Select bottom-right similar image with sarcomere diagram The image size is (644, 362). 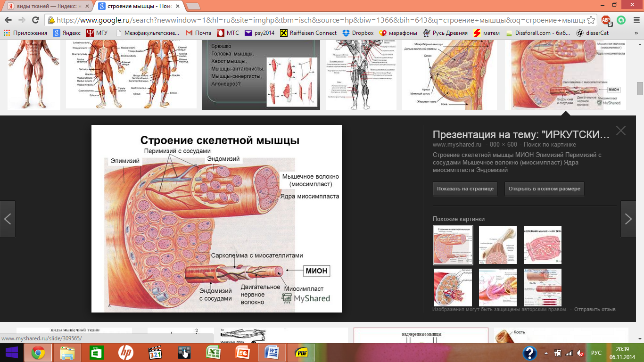click(543, 288)
